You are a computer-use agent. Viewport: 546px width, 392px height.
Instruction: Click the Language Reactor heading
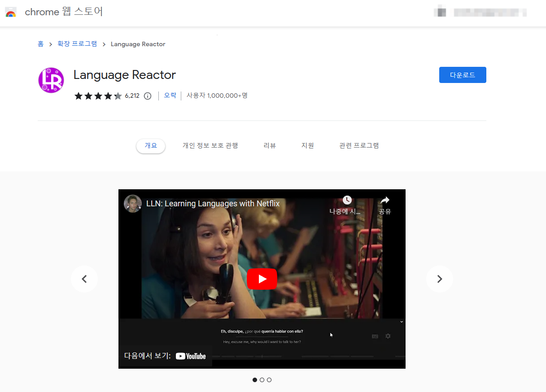125,75
